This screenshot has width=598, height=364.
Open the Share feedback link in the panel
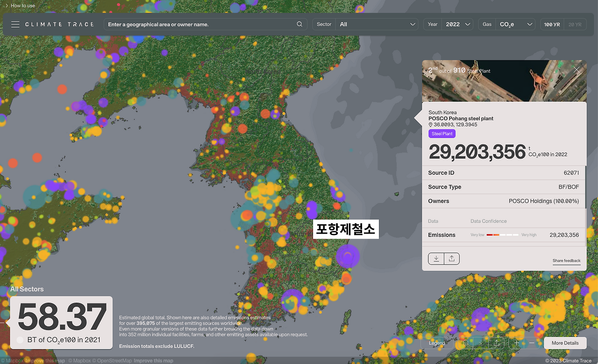[566, 260]
